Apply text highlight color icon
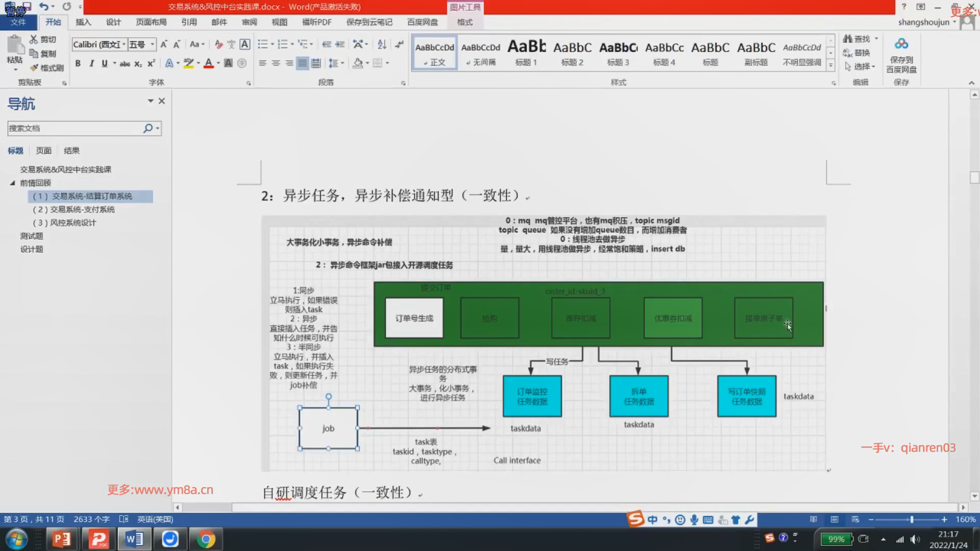 click(x=188, y=63)
